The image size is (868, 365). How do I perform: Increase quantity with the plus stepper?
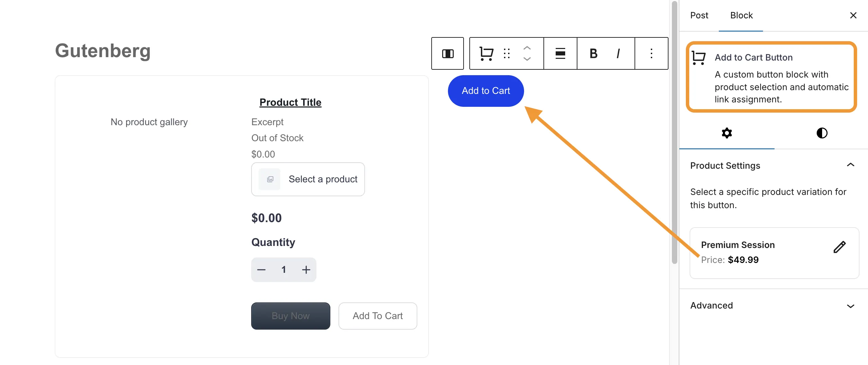[306, 269]
